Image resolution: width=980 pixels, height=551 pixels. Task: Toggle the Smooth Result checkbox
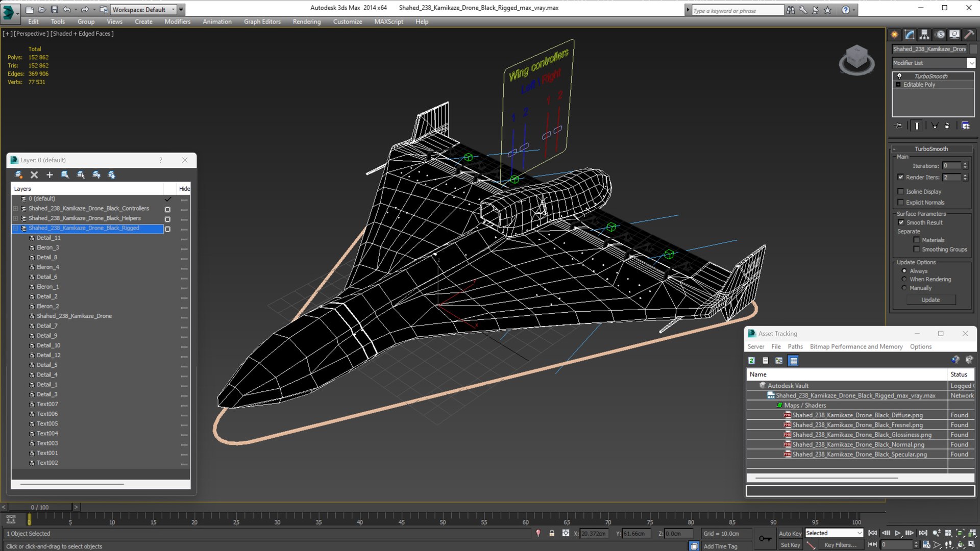[x=901, y=222]
